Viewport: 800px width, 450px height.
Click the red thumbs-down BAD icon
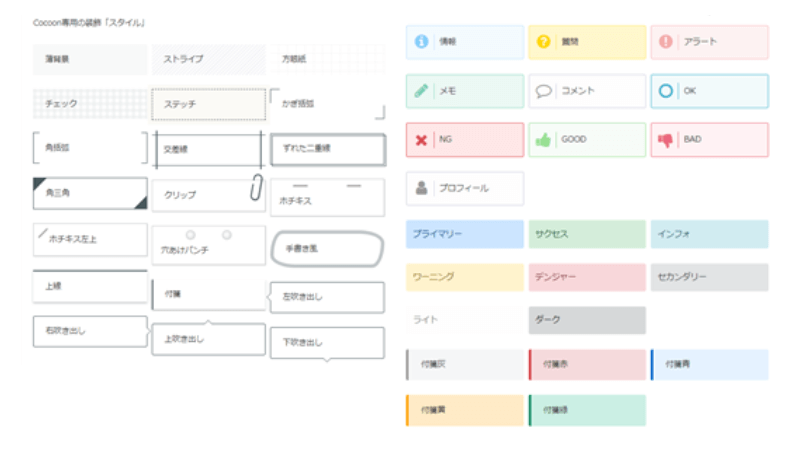coord(666,140)
